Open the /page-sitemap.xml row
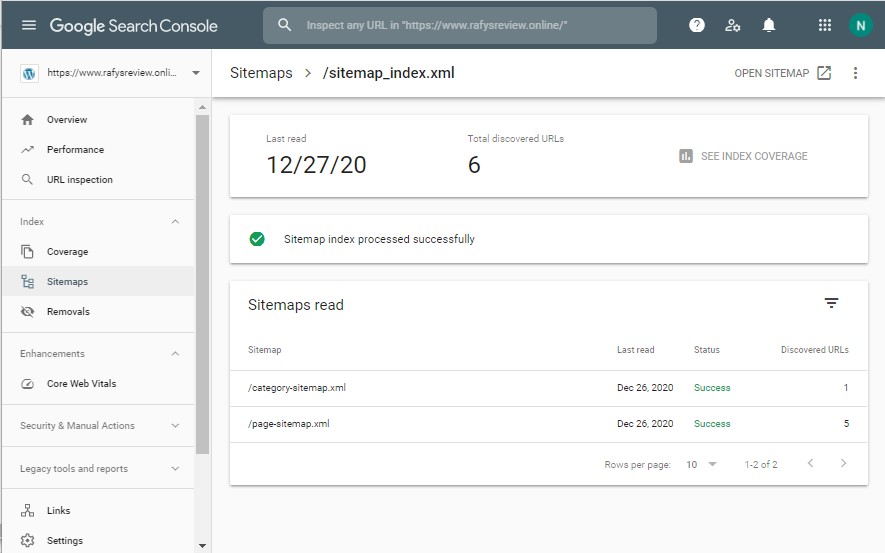This screenshot has height=553, width=885. pyautogui.click(x=289, y=424)
